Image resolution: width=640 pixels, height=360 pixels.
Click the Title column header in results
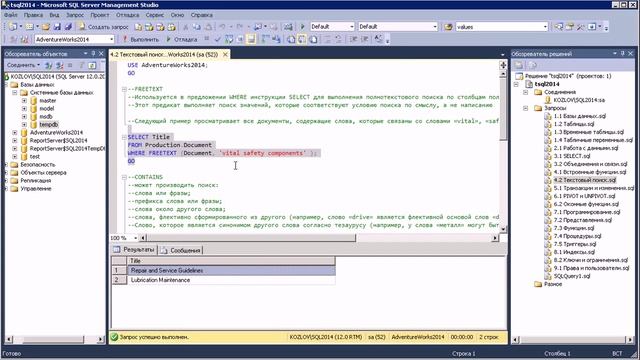tap(231, 261)
